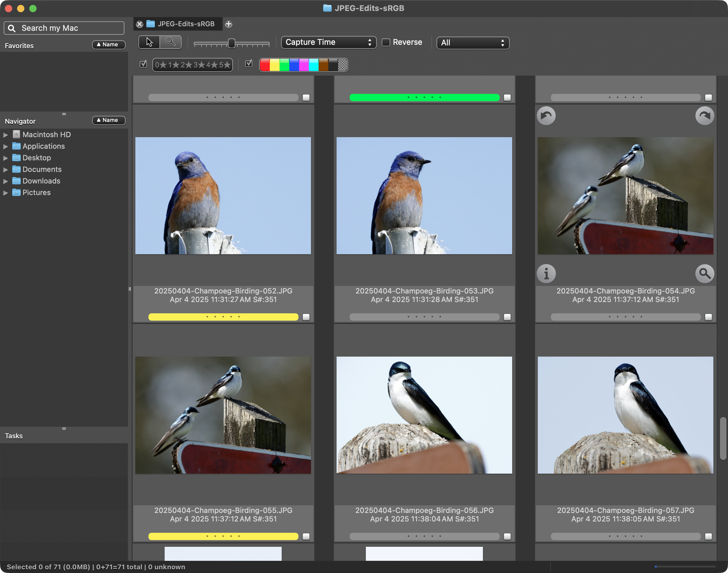Click the swallow thumbnail Birding-057

pyautogui.click(x=625, y=415)
